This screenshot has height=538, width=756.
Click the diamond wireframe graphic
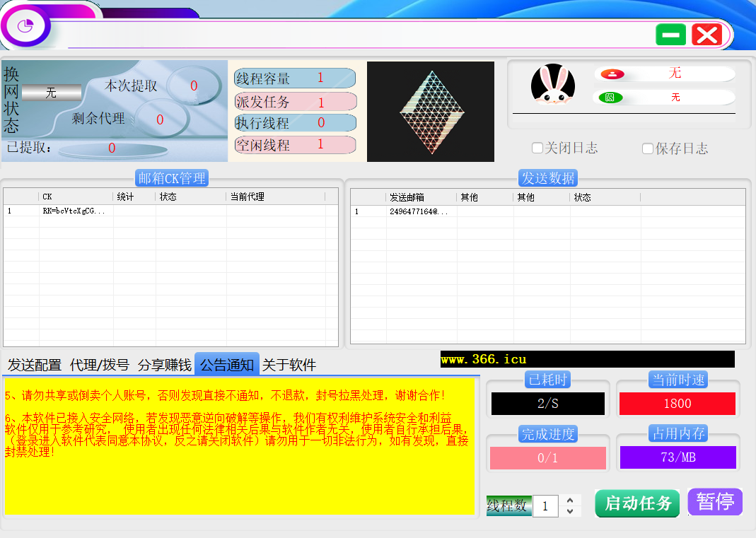tap(430, 111)
